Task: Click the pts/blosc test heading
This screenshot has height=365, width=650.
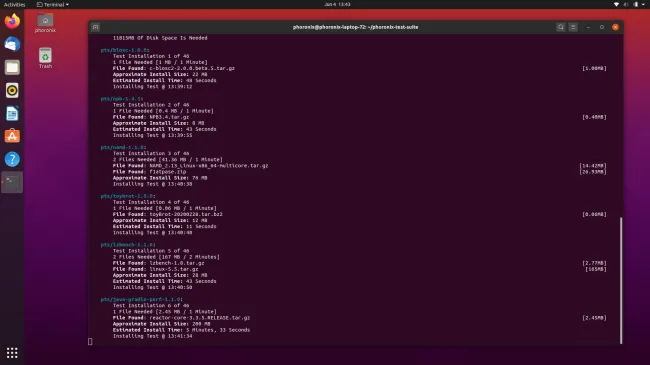Action: (x=125, y=50)
